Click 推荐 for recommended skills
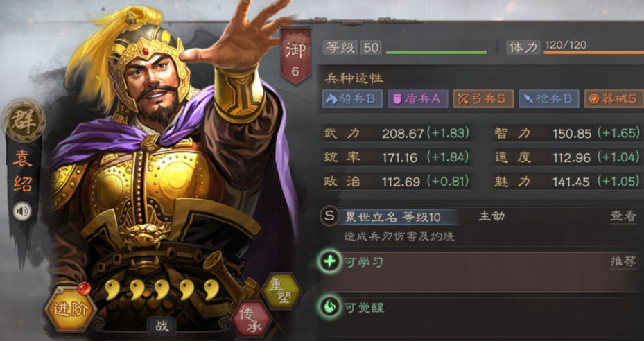Screen dimensions: 644x341 [623, 262]
